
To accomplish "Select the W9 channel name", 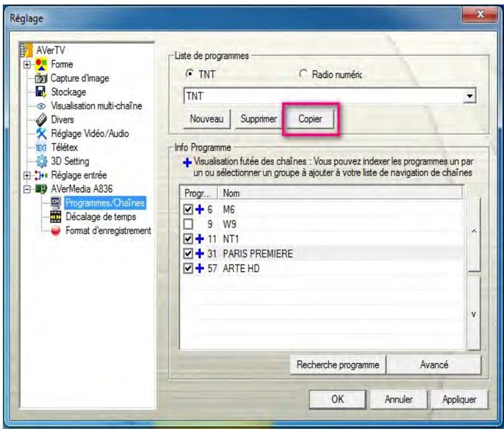I will coord(230,224).
